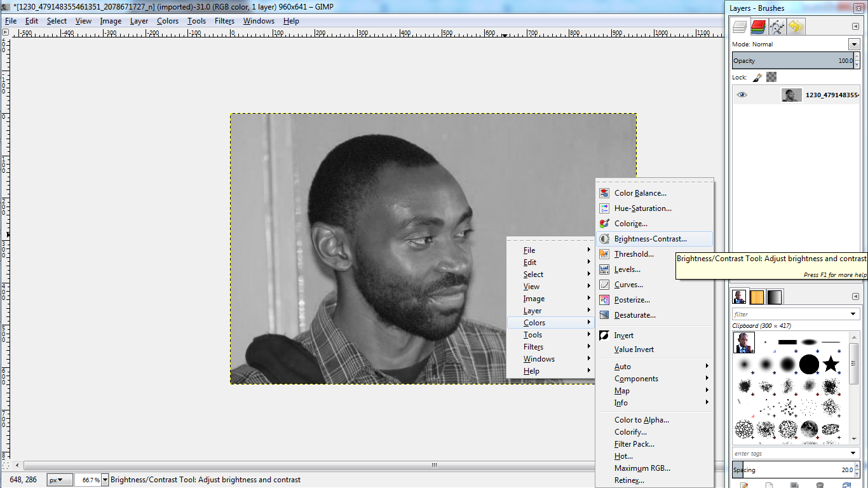Choose Colorize menu item
Screen dimensions: 868x488
[x=654, y=224]
